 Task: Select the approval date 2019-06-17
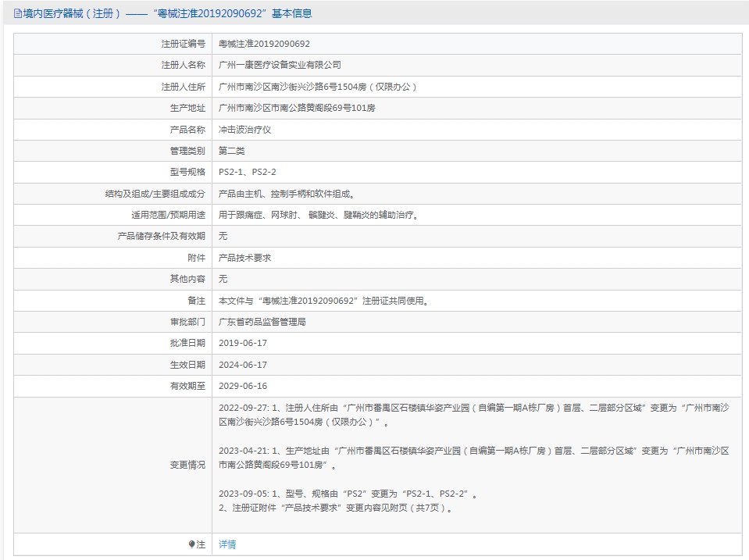coord(243,343)
